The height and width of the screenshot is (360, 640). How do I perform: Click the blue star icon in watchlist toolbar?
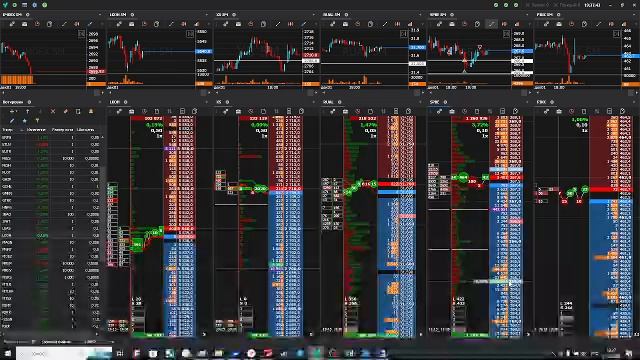click(x=24, y=121)
